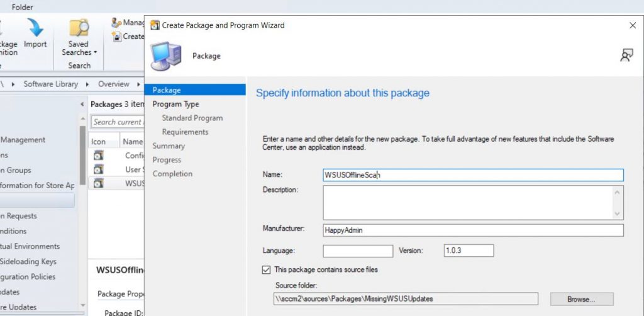Click the Browse button for source folder

click(582, 299)
